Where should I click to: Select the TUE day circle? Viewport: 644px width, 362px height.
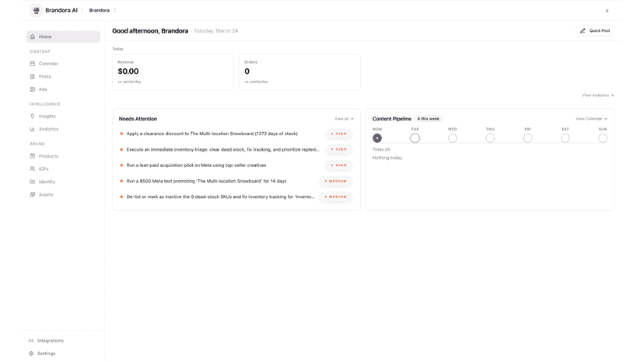tap(415, 138)
